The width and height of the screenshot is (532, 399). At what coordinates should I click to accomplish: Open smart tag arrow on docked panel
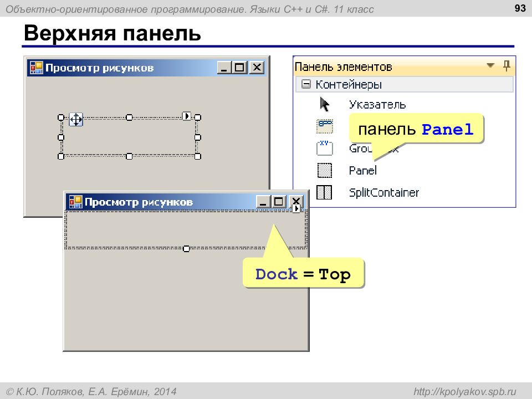(296, 208)
